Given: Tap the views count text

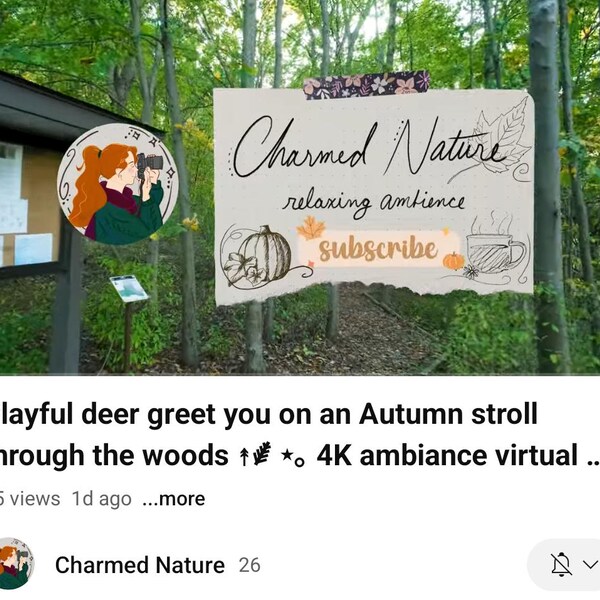Looking at the screenshot, I should coord(30,499).
